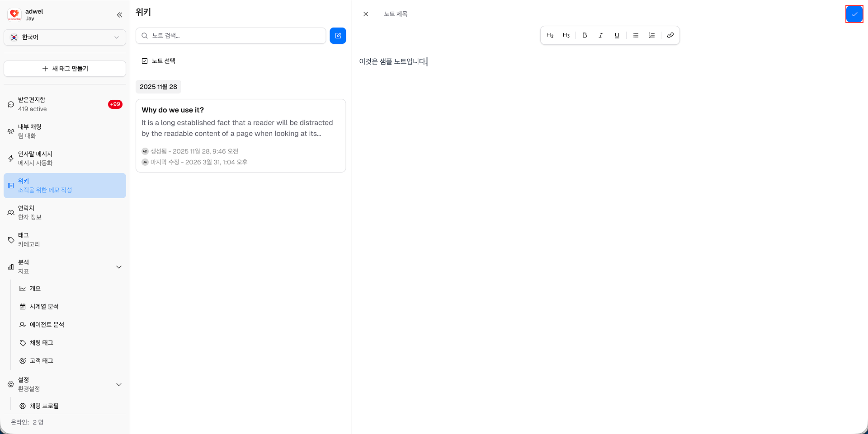Click the 새 태그 만들기 button

click(x=65, y=69)
